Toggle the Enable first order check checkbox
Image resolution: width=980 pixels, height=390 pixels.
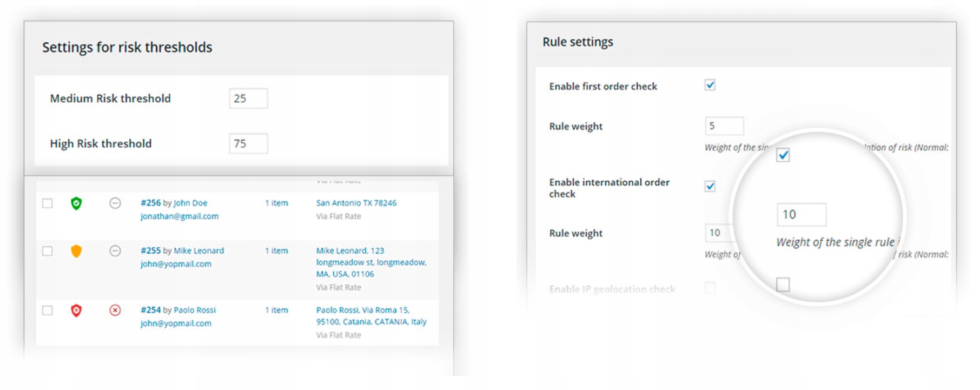click(710, 85)
